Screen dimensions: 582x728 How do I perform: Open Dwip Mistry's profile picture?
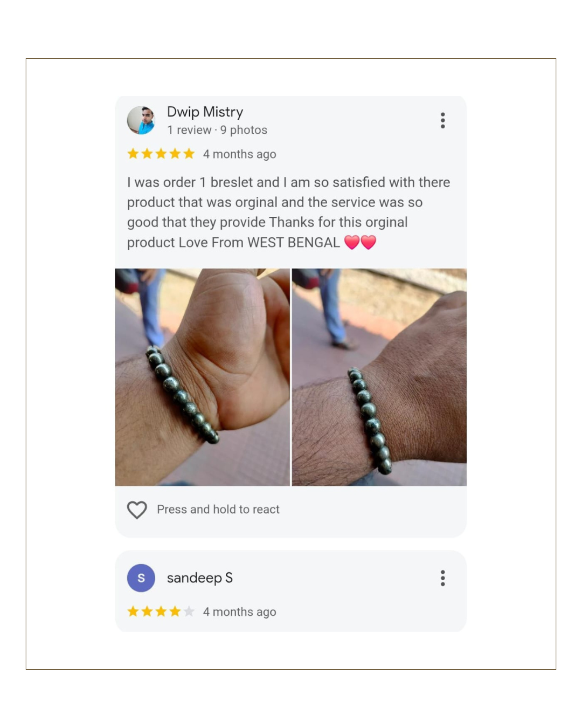coord(141,120)
